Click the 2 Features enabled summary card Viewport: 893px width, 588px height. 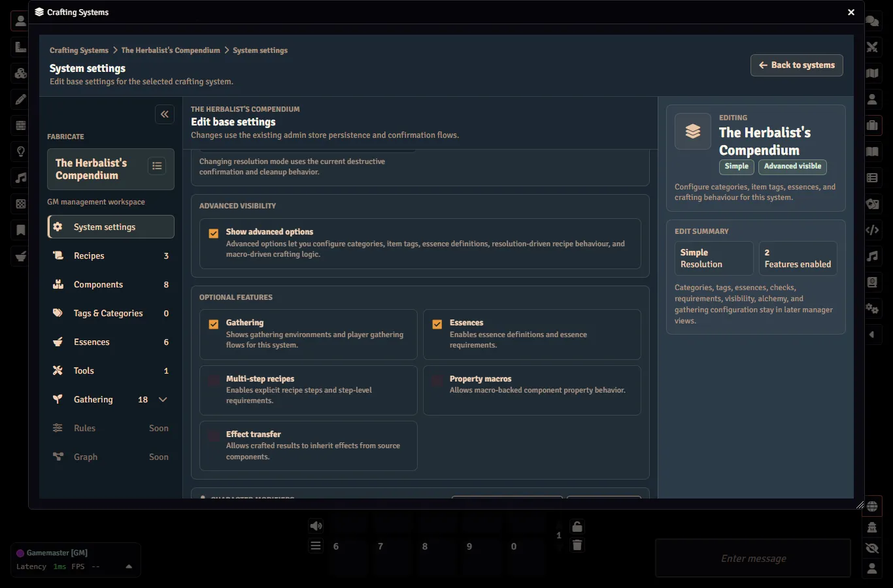[798, 258]
